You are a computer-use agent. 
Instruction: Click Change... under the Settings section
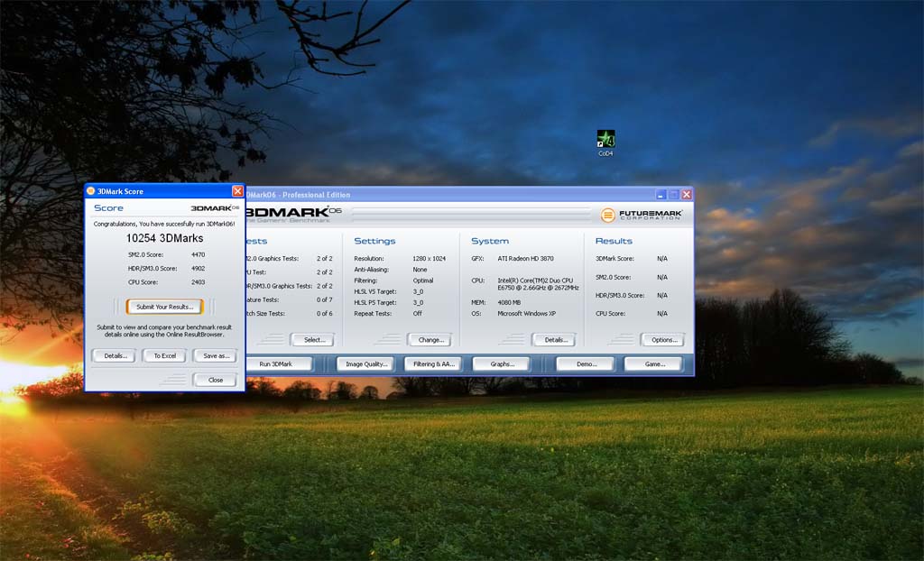[430, 340]
